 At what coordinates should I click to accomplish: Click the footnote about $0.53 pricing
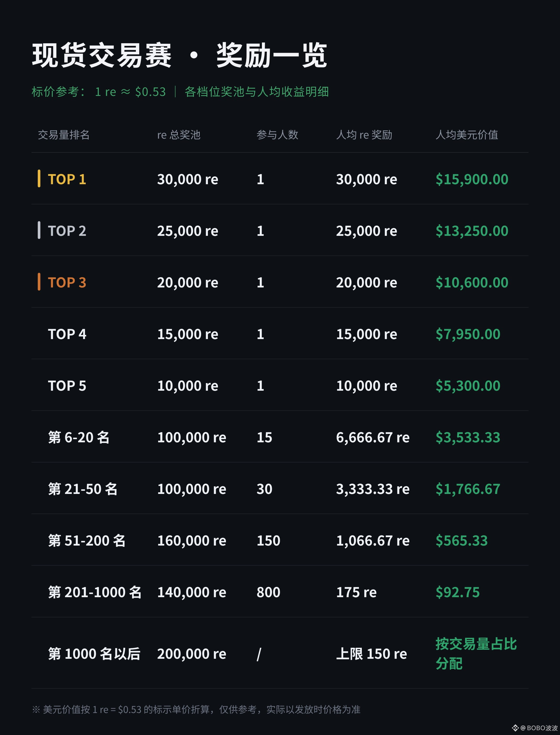(196, 709)
